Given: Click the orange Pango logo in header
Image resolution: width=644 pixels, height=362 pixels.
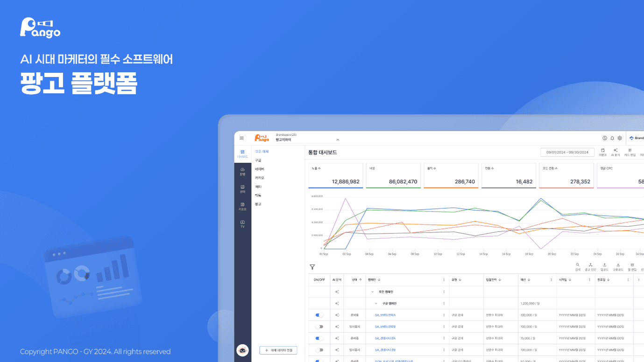Looking at the screenshot, I should pyautogui.click(x=262, y=138).
